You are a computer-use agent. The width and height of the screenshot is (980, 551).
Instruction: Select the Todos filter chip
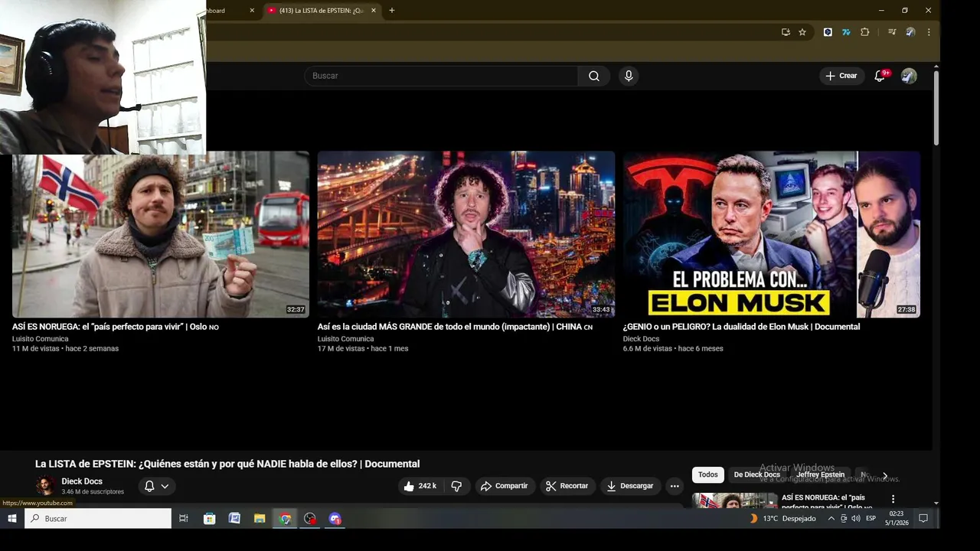tap(708, 474)
